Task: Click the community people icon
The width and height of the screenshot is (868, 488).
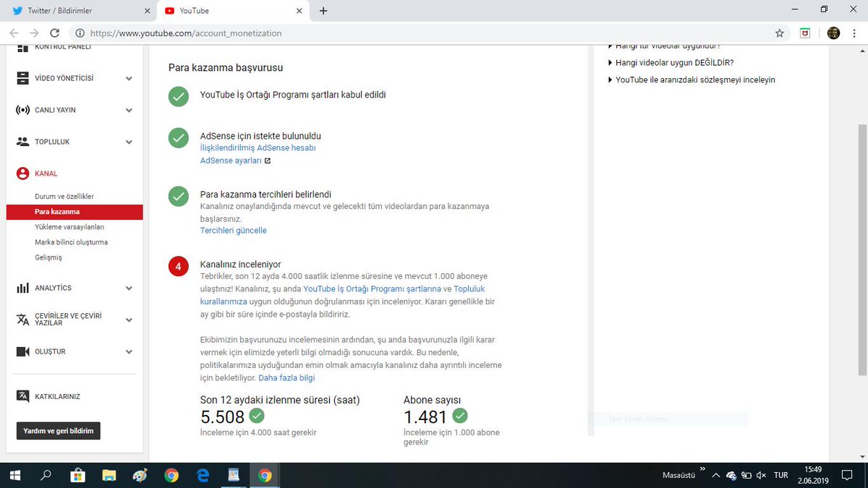Action: tap(22, 142)
